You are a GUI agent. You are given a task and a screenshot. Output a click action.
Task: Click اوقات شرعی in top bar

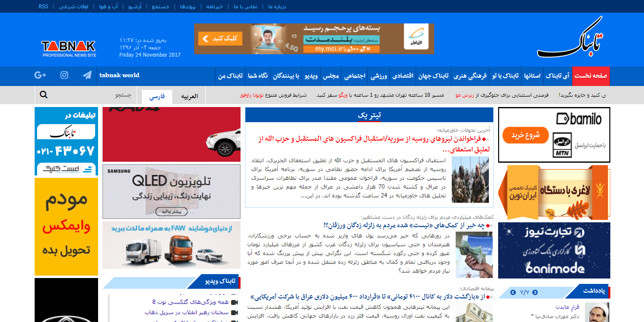[74, 6]
